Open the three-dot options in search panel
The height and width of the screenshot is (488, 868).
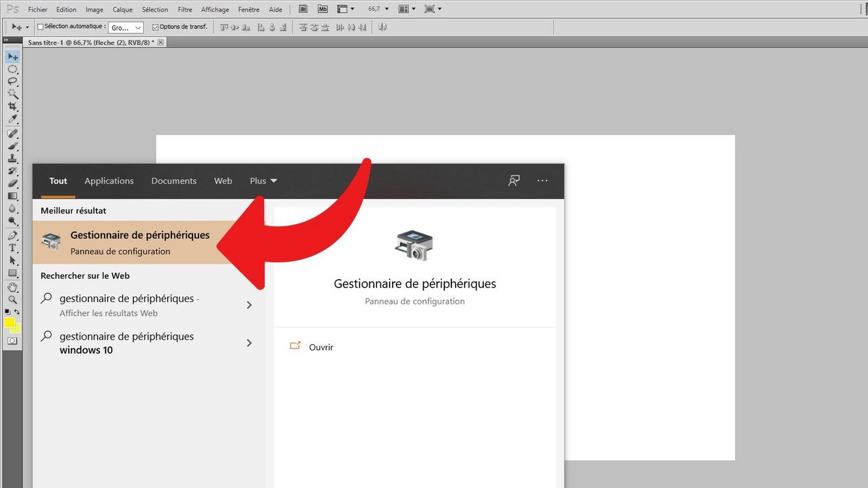click(542, 181)
